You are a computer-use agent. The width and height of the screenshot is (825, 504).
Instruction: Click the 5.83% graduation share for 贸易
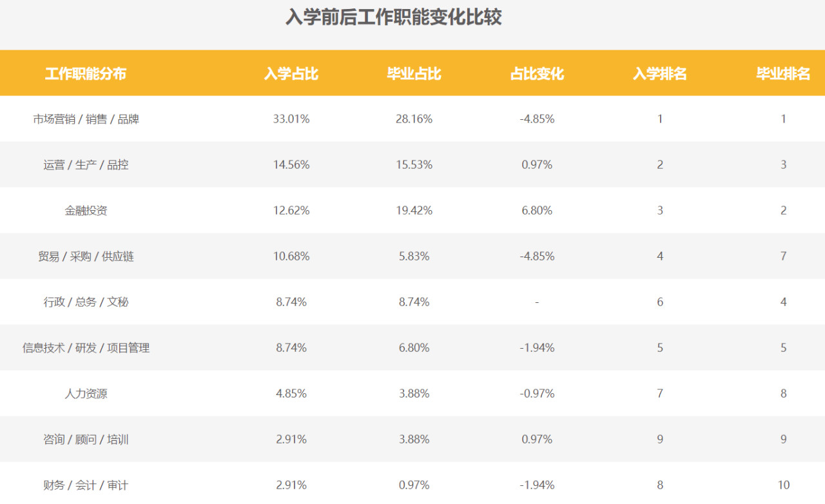[414, 257]
